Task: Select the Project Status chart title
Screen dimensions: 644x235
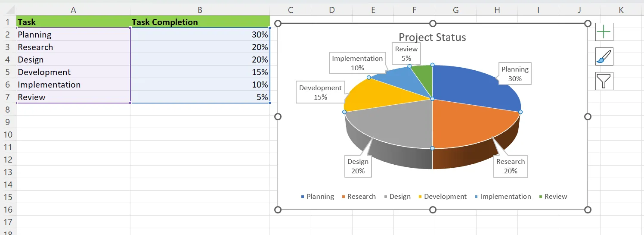Action: (432, 38)
